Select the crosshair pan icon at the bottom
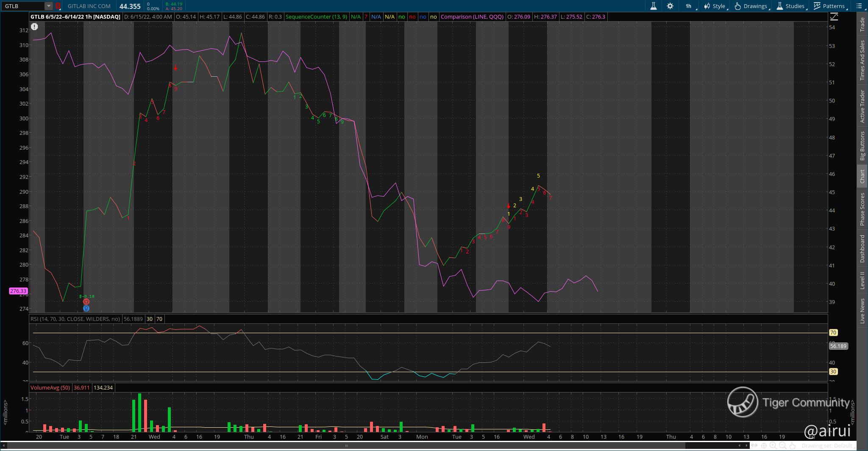This screenshot has width=868, height=451. pyautogui.click(x=764, y=445)
